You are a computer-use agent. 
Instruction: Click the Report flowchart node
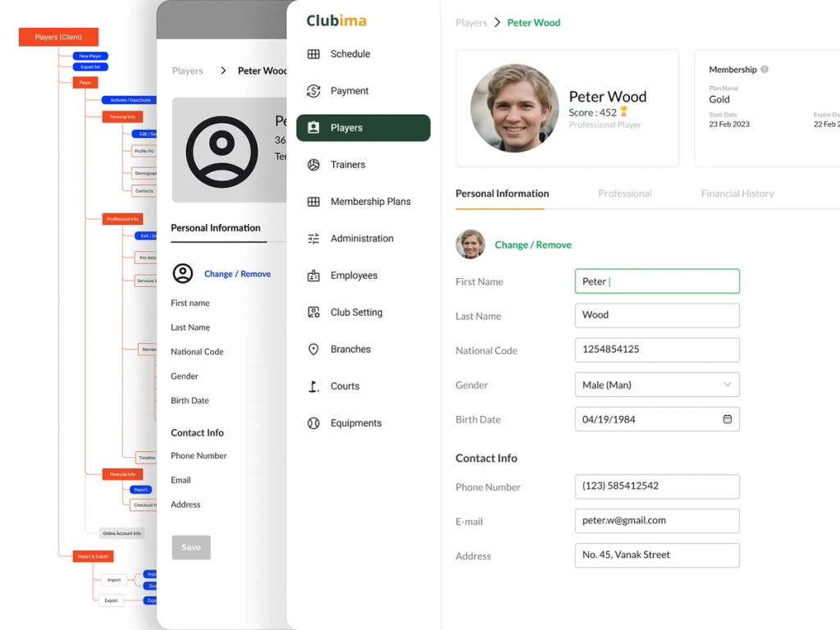coord(141,490)
